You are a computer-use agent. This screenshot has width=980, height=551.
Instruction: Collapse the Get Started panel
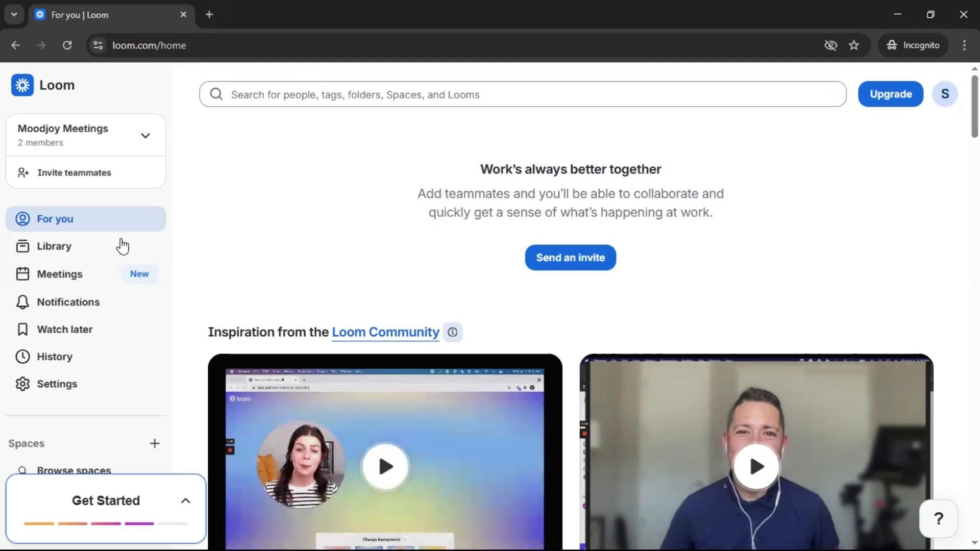click(185, 501)
